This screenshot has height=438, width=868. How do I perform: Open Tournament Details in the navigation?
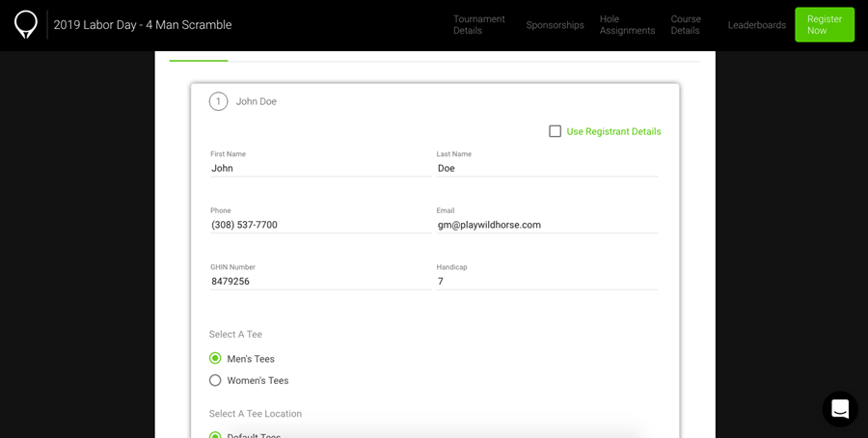click(x=478, y=25)
